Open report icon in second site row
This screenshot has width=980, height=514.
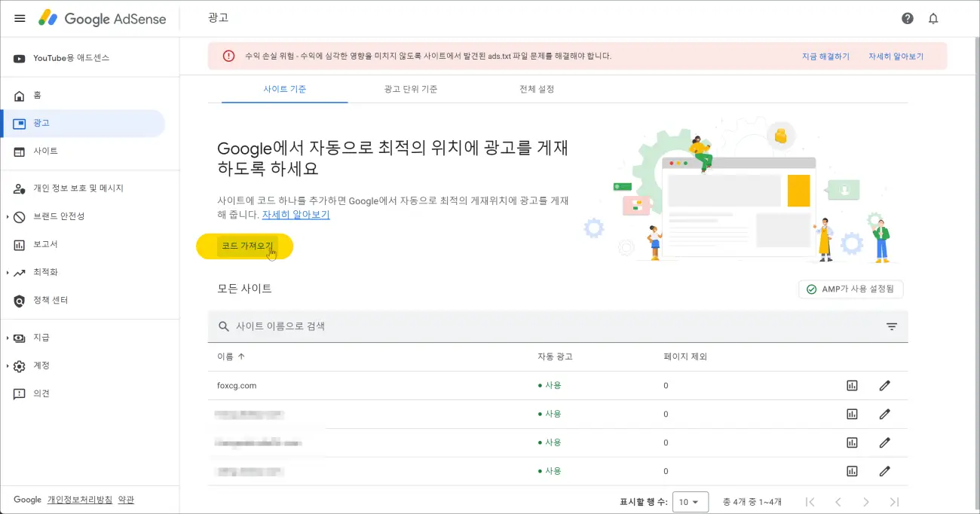(x=852, y=414)
